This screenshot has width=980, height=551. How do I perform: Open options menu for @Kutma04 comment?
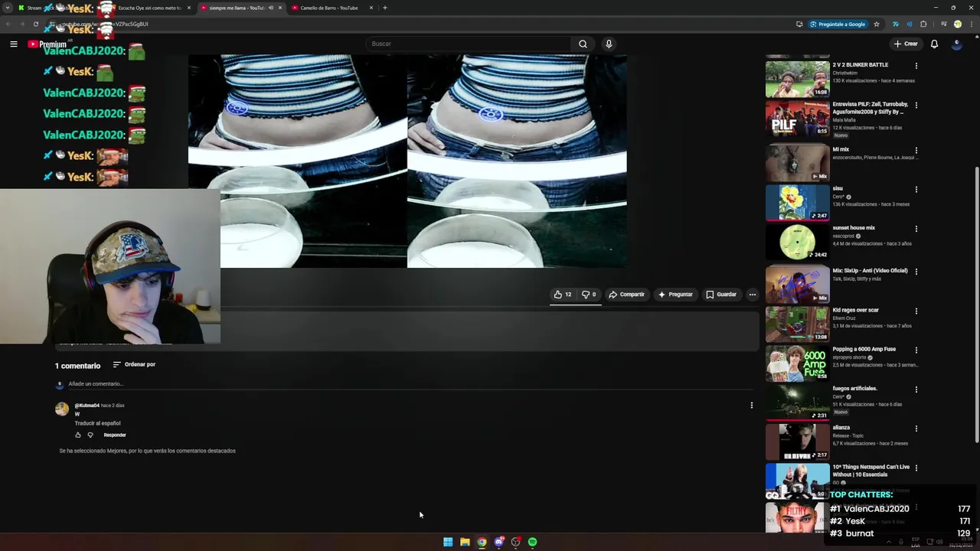coord(751,406)
